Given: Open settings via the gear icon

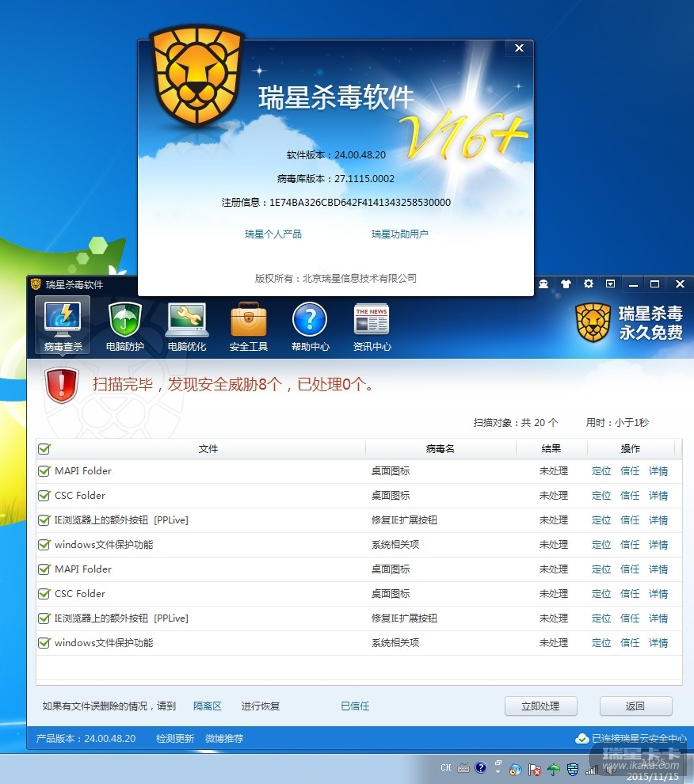Looking at the screenshot, I should tap(589, 284).
